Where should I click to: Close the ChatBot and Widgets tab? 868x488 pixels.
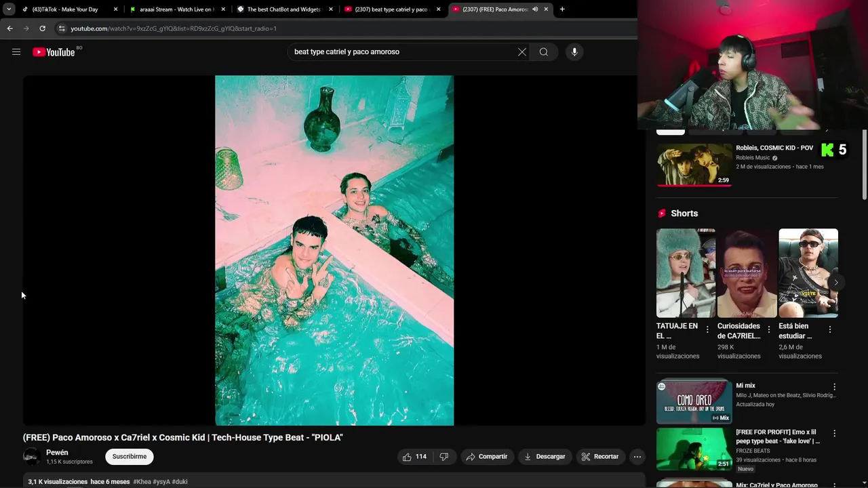[331, 9]
